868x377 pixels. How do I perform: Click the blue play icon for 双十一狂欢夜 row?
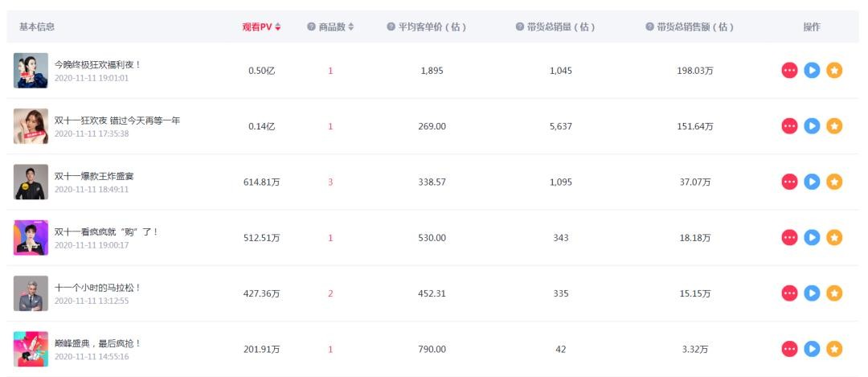(812, 126)
